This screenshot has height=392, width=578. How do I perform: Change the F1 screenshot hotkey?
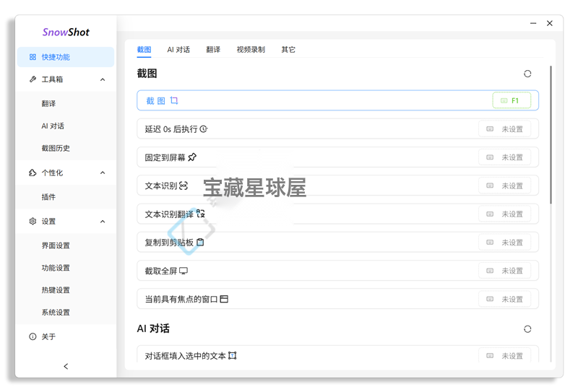coord(512,100)
